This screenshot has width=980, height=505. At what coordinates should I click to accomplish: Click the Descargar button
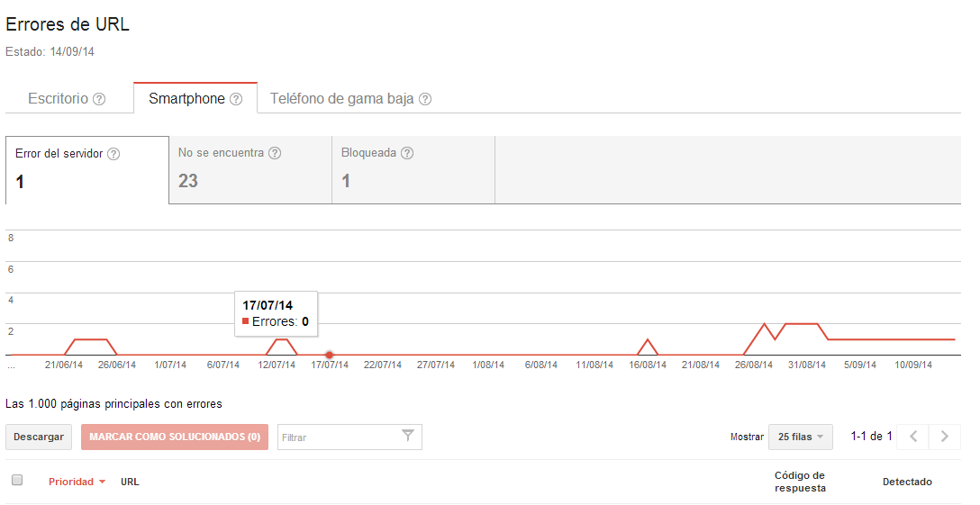(39, 437)
